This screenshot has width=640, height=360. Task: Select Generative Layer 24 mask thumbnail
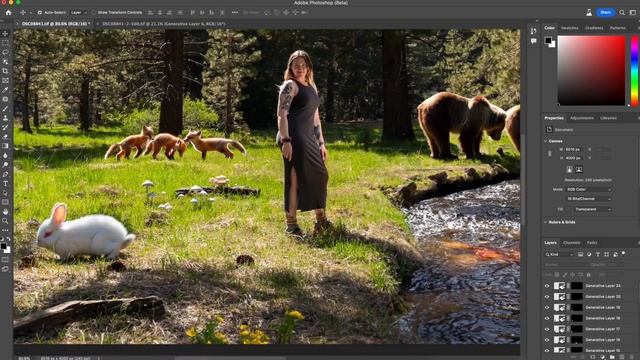point(576,286)
